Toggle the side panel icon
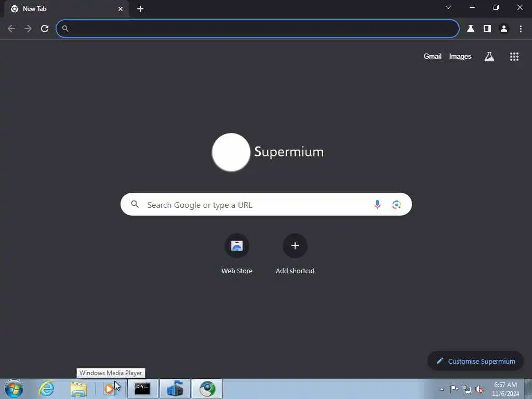Image resolution: width=532 pixels, height=399 pixels. tap(487, 29)
